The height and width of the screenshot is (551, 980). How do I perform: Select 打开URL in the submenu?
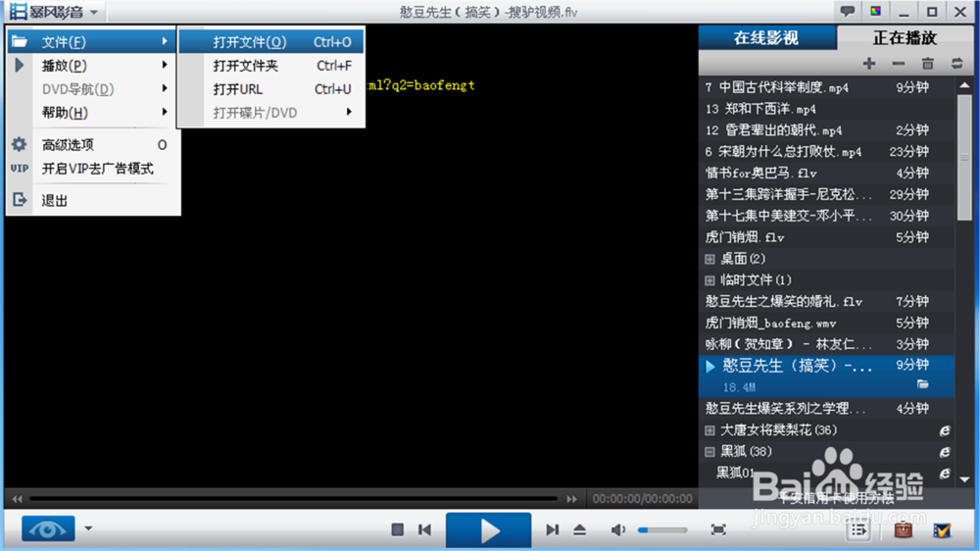271,89
